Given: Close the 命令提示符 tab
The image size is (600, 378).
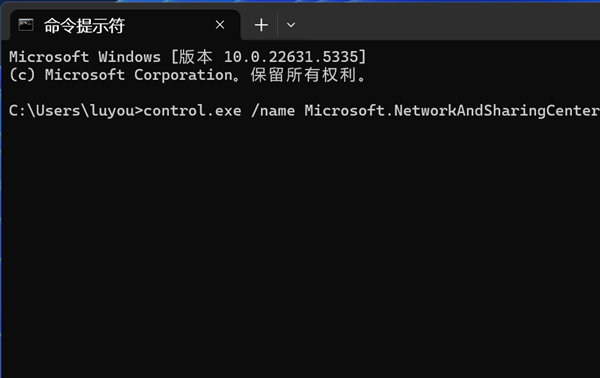Looking at the screenshot, I should coord(220,25).
